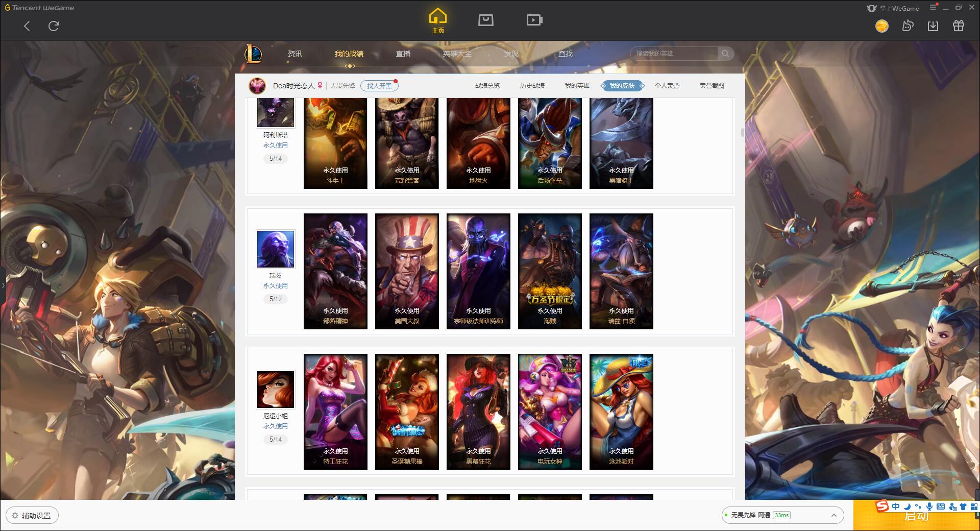
Task: Go back using the back arrow
Action: [27, 26]
